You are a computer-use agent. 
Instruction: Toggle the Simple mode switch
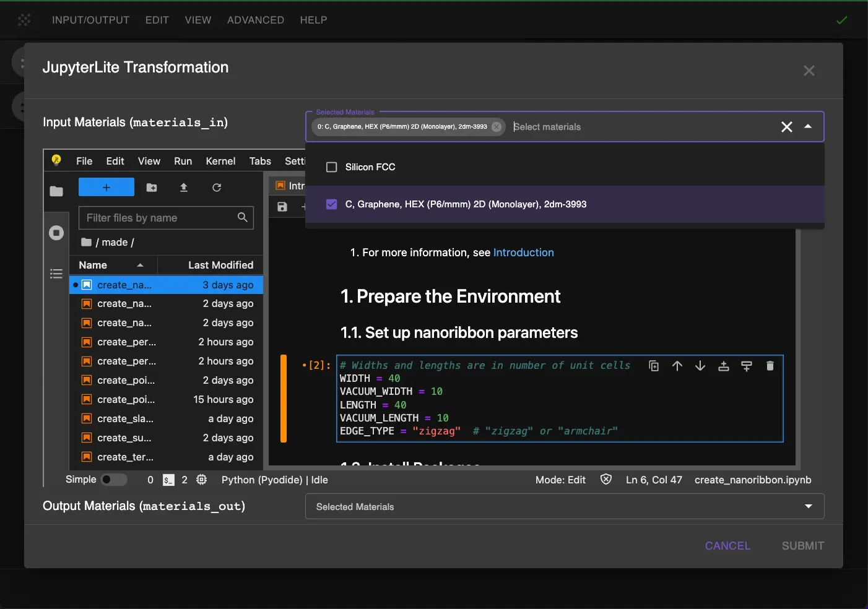click(x=114, y=480)
